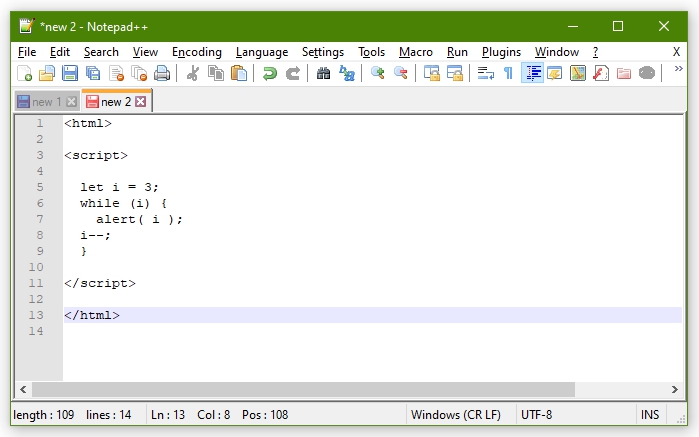Image resolution: width=699 pixels, height=437 pixels.
Task: Click the User defined language icon
Action: 555,73
